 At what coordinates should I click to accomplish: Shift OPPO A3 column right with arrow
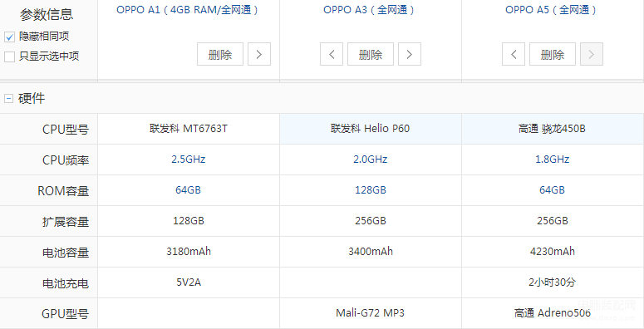pyautogui.click(x=410, y=54)
